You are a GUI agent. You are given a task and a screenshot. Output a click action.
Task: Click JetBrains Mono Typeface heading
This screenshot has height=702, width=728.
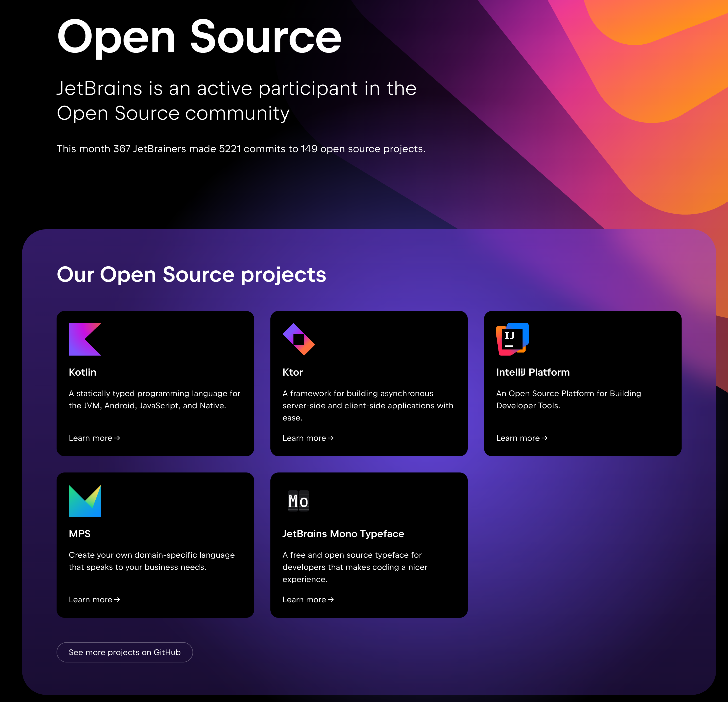(x=343, y=534)
